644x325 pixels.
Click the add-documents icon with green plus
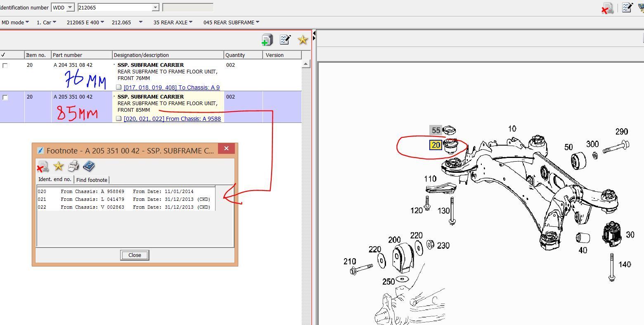[x=267, y=40]
